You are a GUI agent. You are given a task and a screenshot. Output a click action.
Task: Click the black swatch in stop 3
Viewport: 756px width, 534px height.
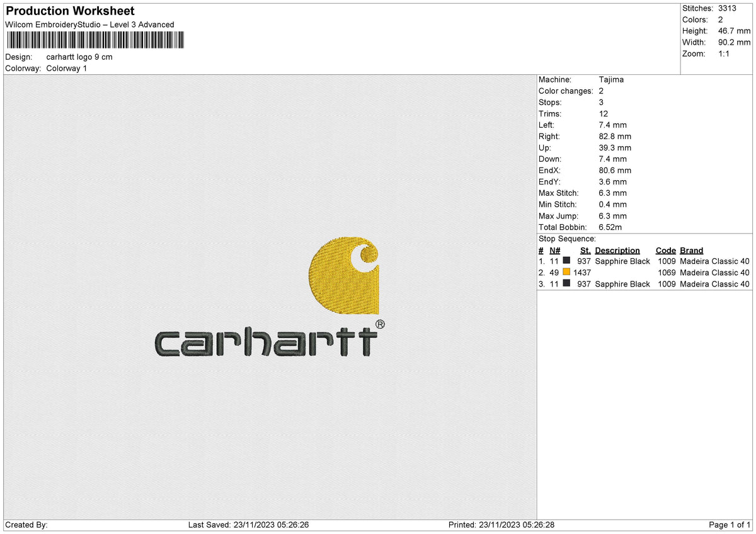[x=567, y=283]
